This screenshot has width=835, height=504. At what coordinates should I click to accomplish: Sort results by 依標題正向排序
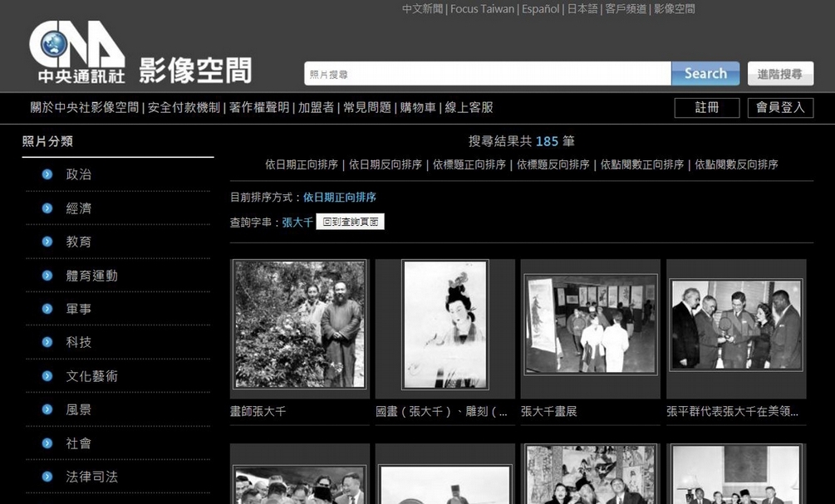click(x=469, y=164)
